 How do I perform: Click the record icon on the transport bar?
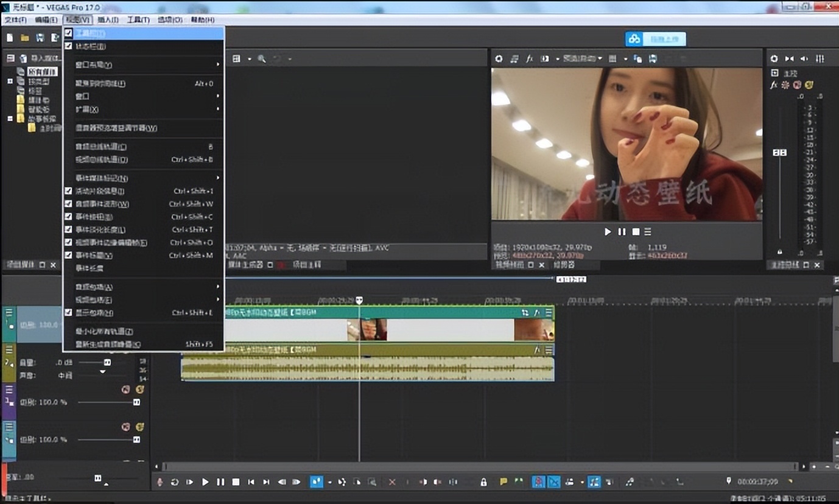158,481
